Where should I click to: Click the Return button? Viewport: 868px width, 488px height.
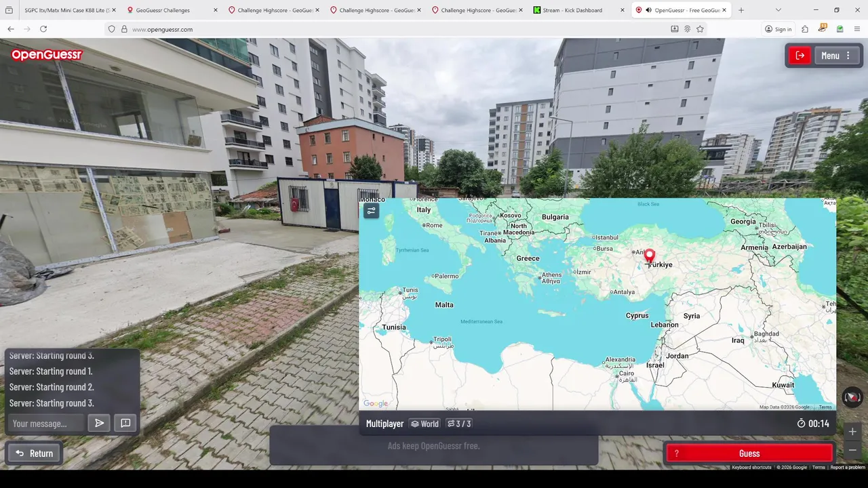35,453
